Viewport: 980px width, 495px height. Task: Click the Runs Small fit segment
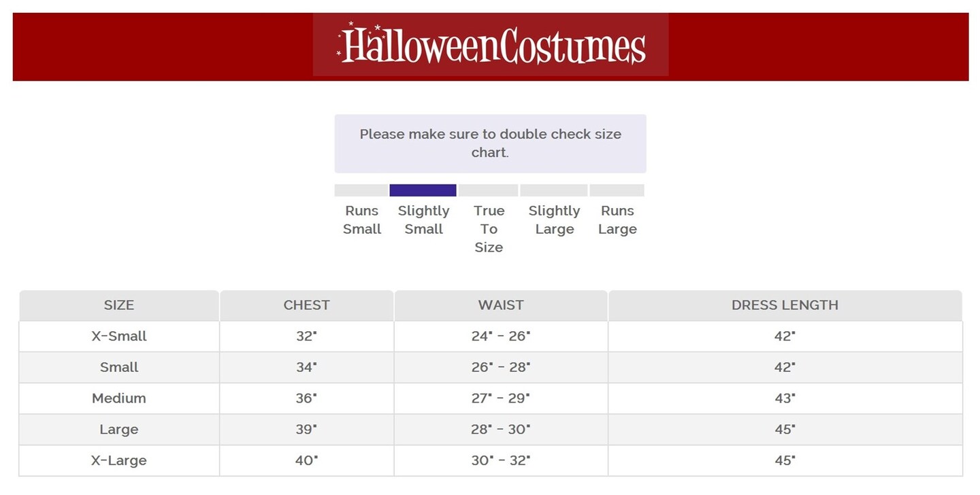click(361, 190)
